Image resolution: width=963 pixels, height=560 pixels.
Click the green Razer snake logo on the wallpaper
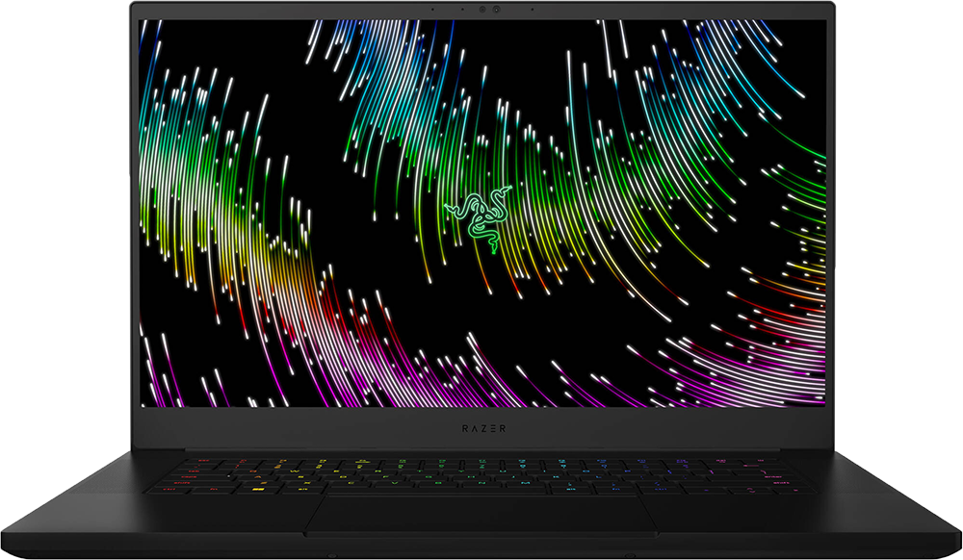[x=479, y=217]
